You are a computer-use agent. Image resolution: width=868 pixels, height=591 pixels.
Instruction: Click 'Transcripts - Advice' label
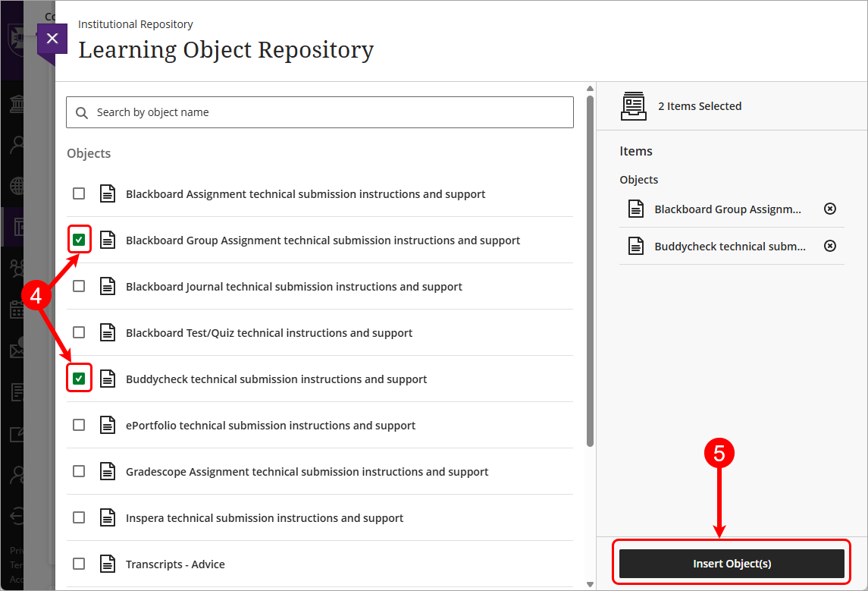coord(175,564)
